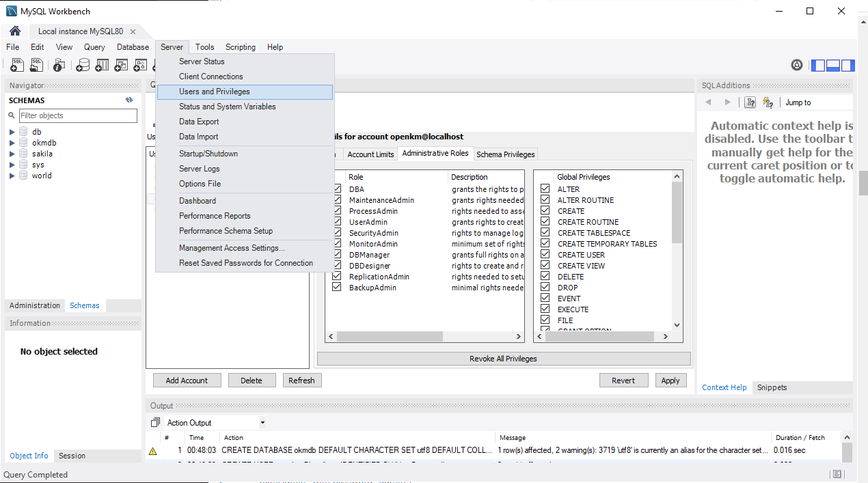Refresh the schemas list icon
The width and height of the screenshot is (868, 483).
coord(129,100)
